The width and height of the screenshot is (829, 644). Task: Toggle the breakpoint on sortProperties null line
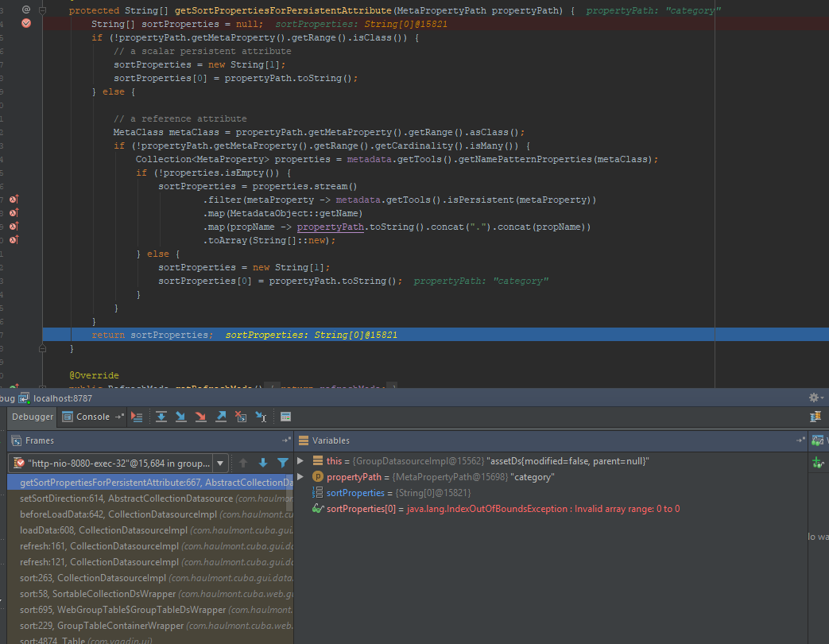[x=26, y=23]
